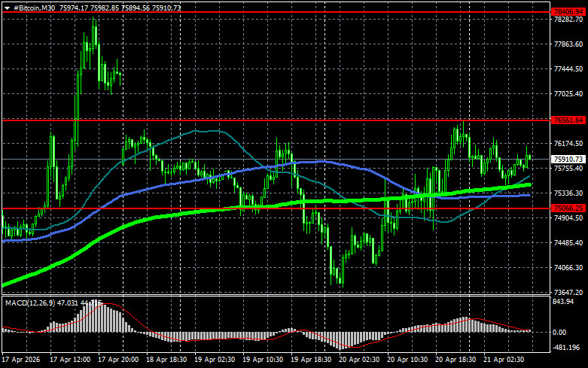Image resolution: width=588 pixels, height=368 pixels.
Task: Select the red 78406.94 price level label
Action: coord(568,12)
